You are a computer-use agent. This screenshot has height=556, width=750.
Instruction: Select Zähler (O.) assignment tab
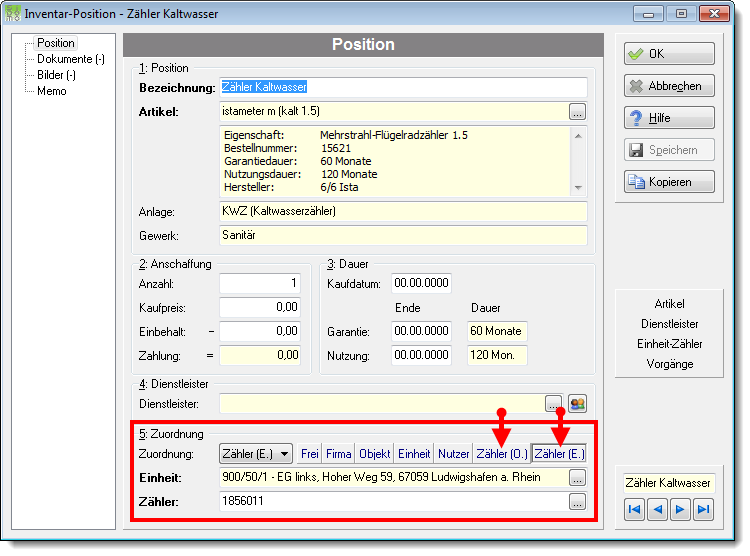[502, 454]
